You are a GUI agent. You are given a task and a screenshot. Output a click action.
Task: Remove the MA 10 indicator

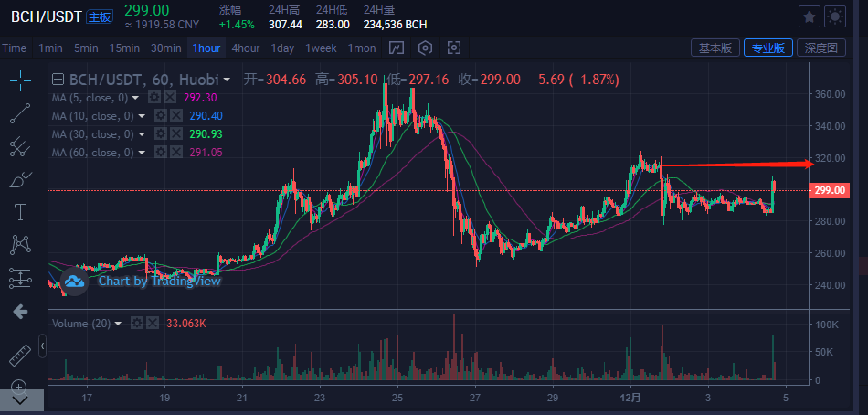click(176, 116)
